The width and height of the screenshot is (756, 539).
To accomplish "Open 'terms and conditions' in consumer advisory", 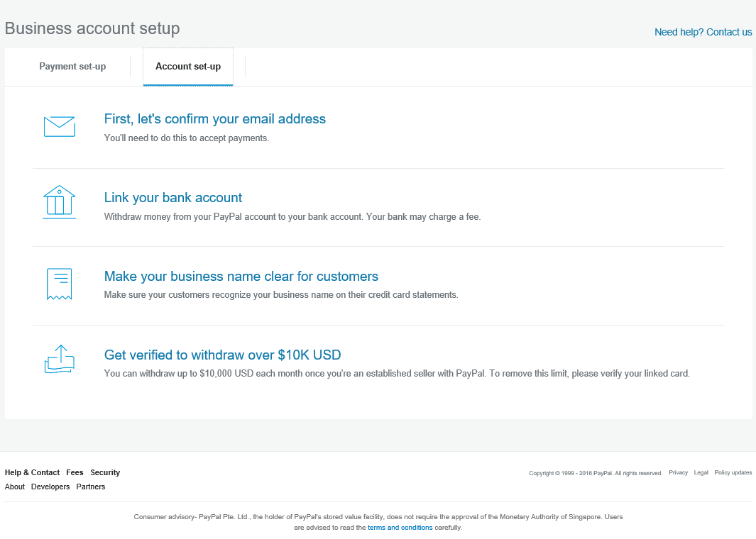I will pyautogui.click(x=400, y=528).
